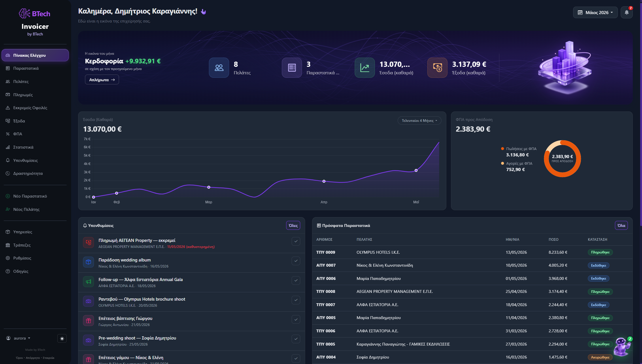
Task: Go to Πίνακας Ελέγχου dashboard
Action: (35, 55)
